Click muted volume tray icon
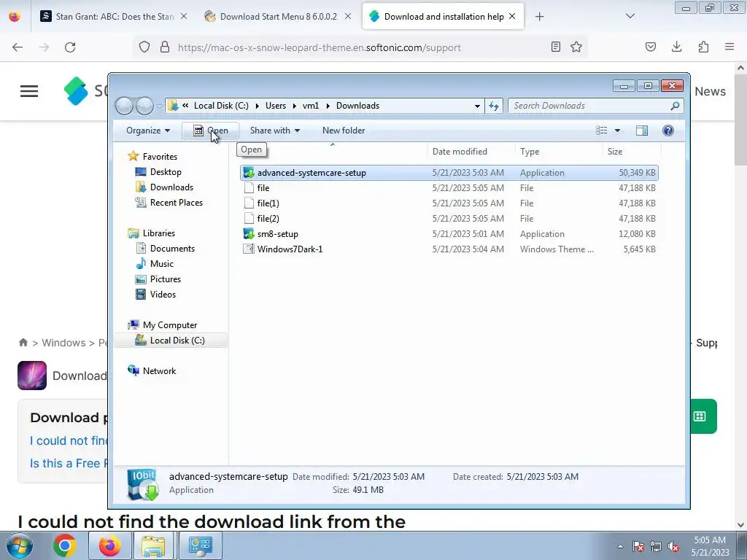The height and width of the screenshot is (560, 747). tap(673, 546)
